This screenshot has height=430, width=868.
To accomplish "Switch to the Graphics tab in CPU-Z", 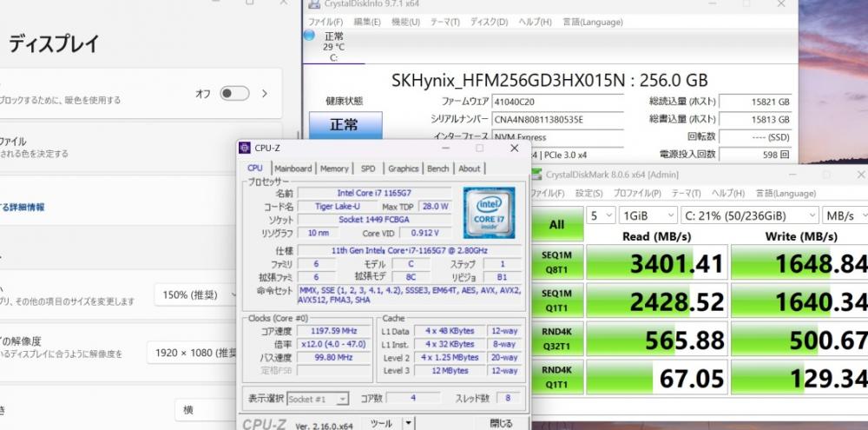I will click(x=403, y=169).
